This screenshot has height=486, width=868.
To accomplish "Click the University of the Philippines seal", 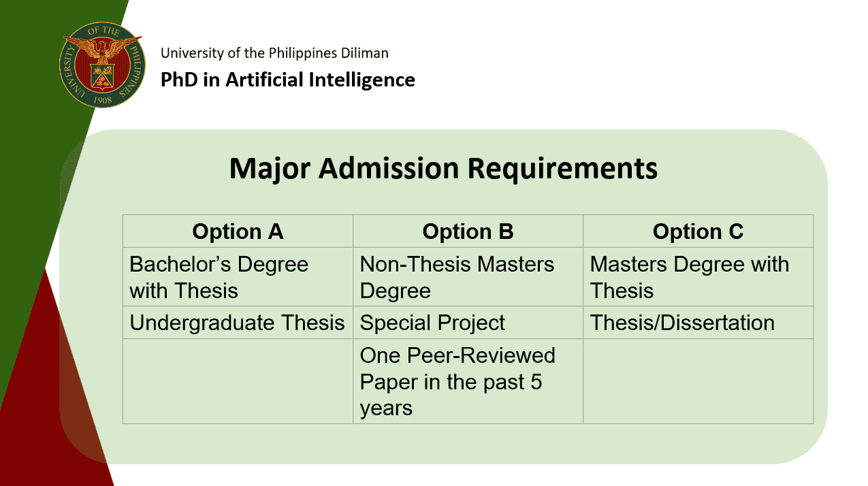I will (102, 65).
